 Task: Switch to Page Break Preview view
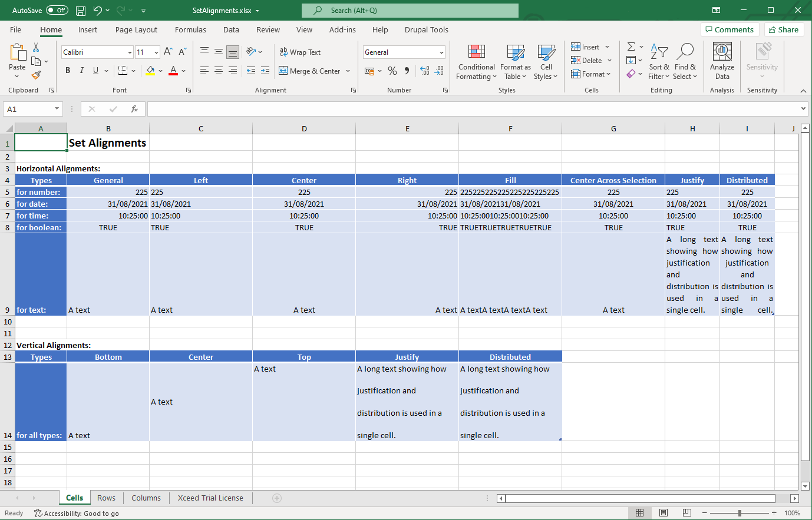click(x=687, y=513)
